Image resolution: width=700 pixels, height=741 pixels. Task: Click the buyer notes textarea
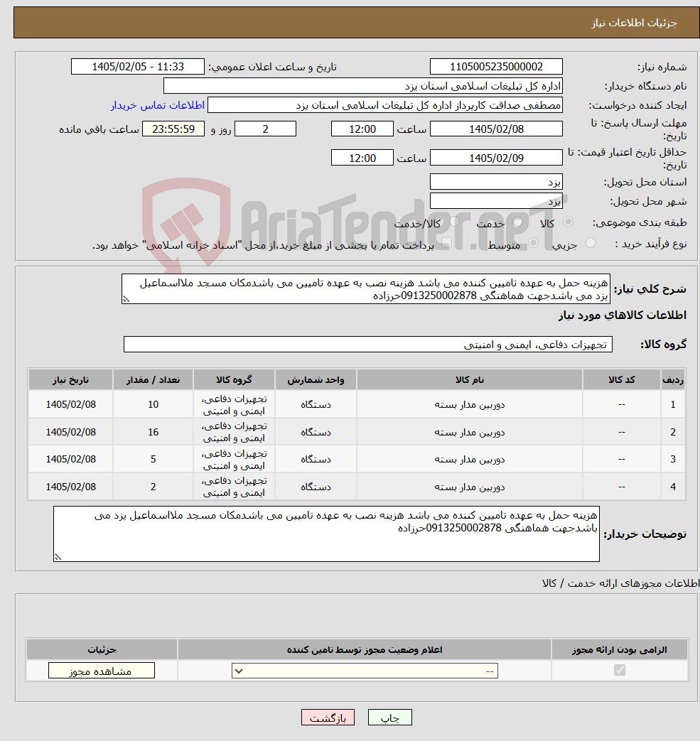click(x=326, y=534)
